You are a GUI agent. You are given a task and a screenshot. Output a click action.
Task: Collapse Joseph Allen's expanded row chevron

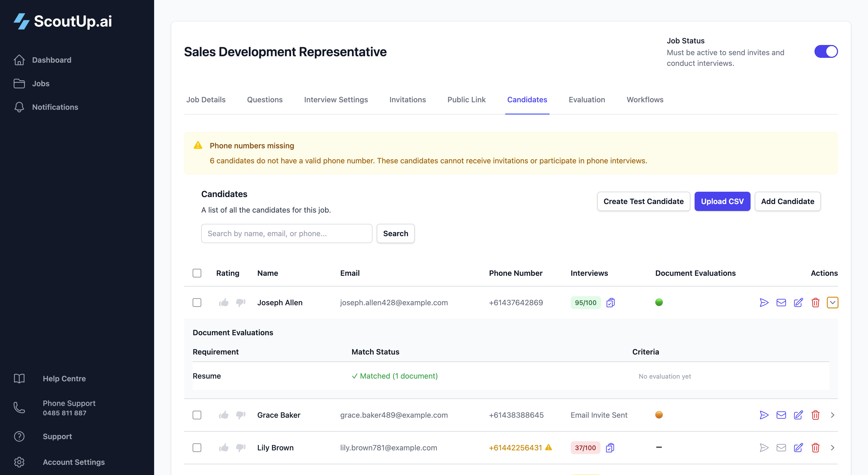[x=832, y=302]
